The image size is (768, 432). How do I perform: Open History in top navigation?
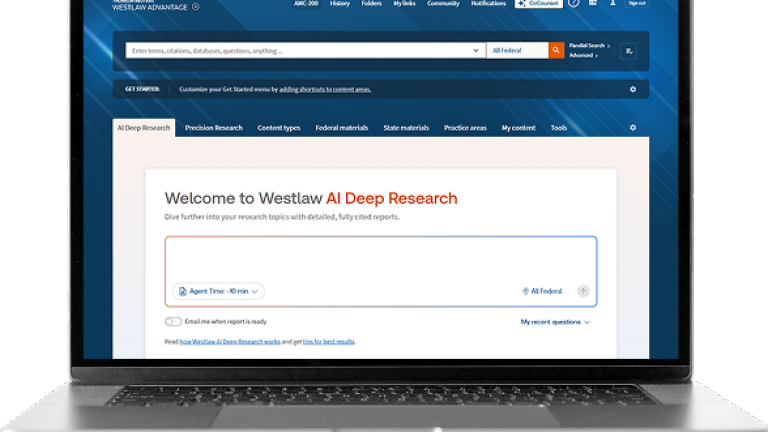pos(340,4)
